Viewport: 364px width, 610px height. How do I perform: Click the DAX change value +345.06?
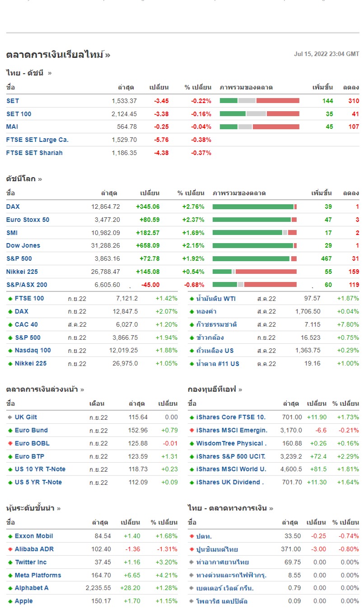tap(148, 206)
